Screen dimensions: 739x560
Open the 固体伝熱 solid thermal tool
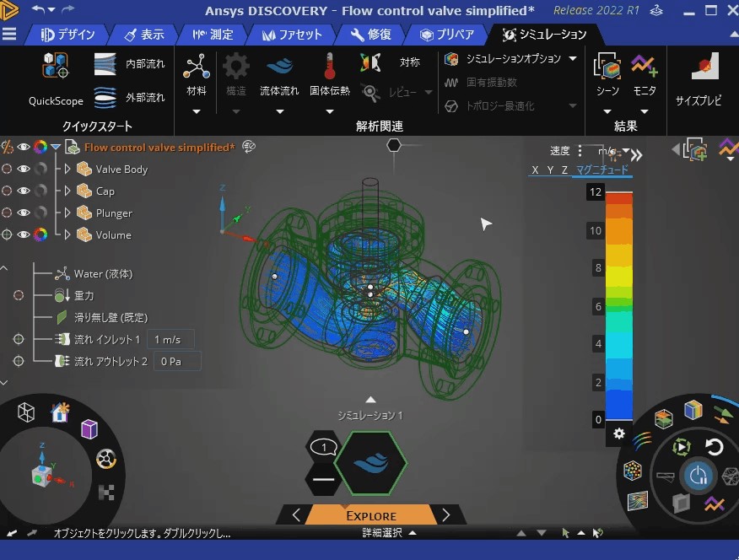(330, 75)
